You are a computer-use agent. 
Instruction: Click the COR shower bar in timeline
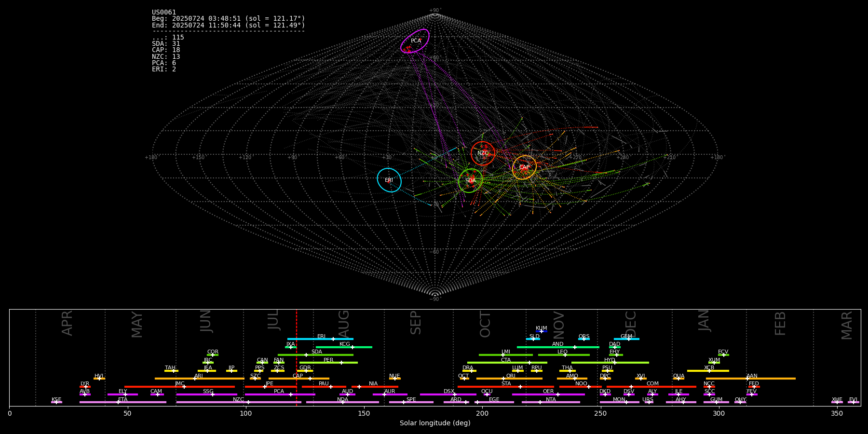(213, 355)
